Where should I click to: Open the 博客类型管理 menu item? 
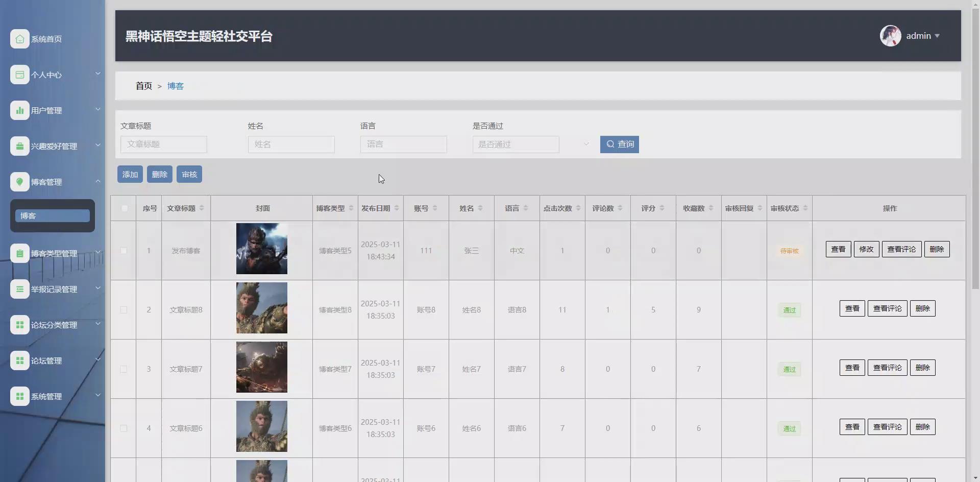pos(54,254)
